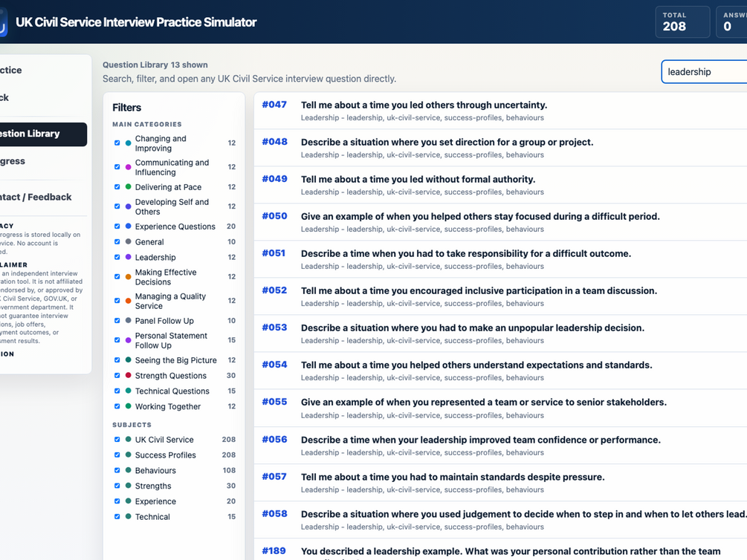Image resolution: width=747 pixels, height=560 pixels.
Task: Toggle the Communicating and Influencing checkbox
Action: [117, 167]
